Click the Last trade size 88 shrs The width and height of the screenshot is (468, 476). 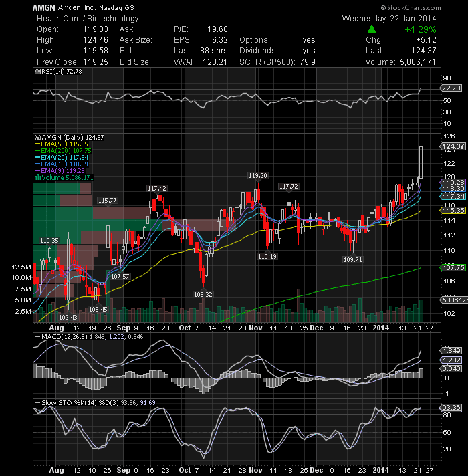[x=214, y=51]
